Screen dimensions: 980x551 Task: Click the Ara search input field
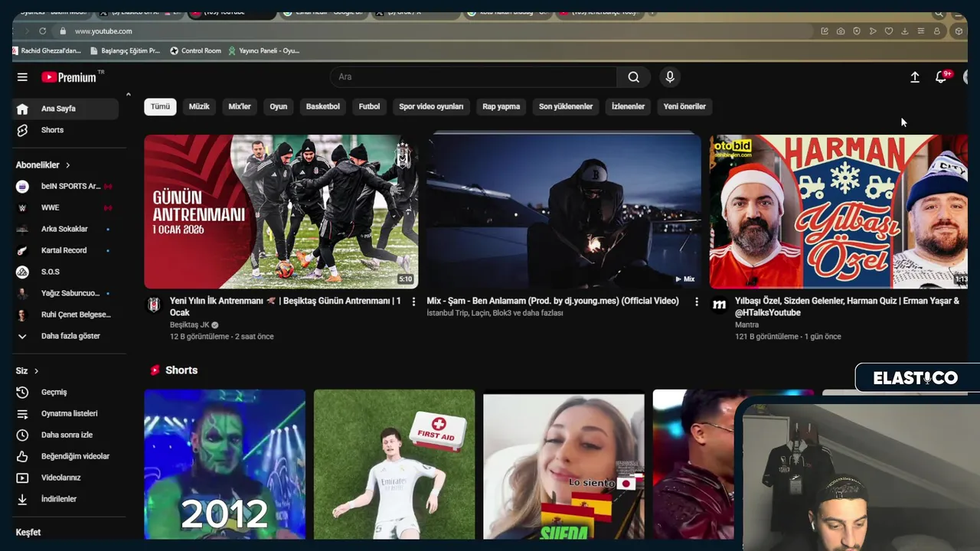(473, 77)
